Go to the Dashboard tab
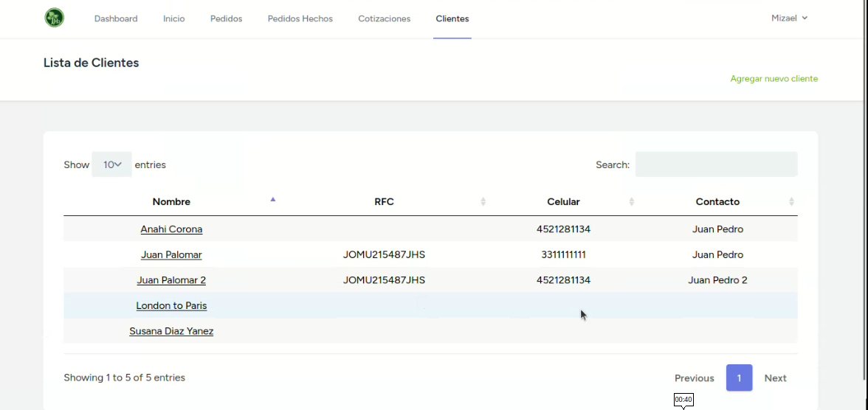This screenshot has height=410, width=868. coord(116,19)
